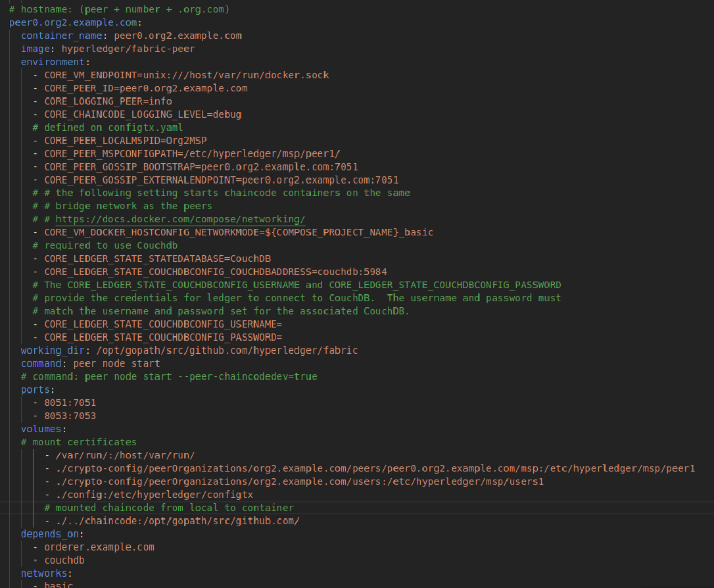Open the docs.docker.com compose networking link
The width and height of the screenshot is (714, 588).
[x=180, y=220]
